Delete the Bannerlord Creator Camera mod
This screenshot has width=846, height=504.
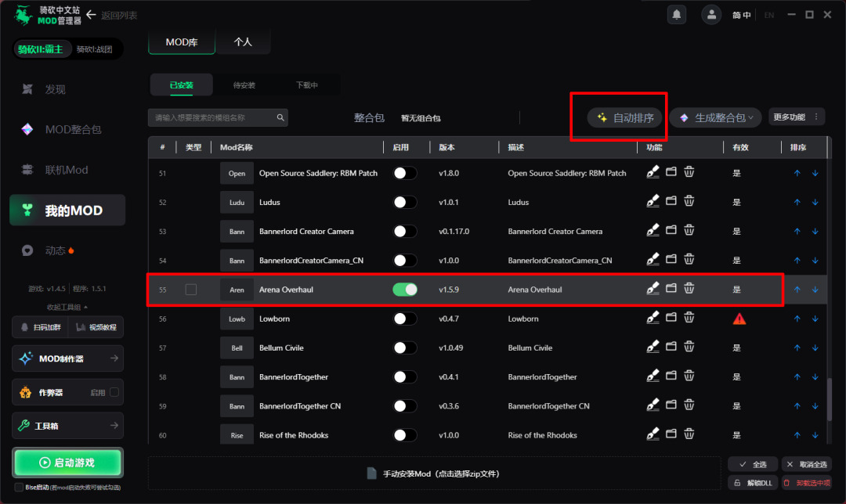[x=689, y=230]
